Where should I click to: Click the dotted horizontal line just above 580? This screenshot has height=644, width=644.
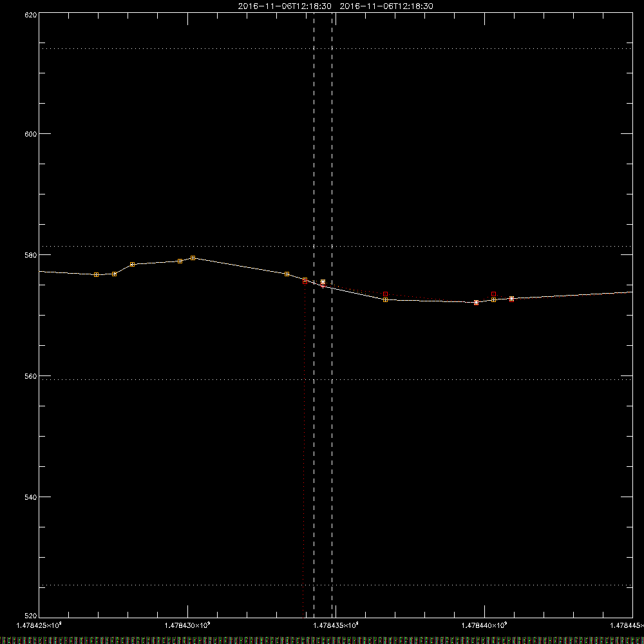pos(336,247)
